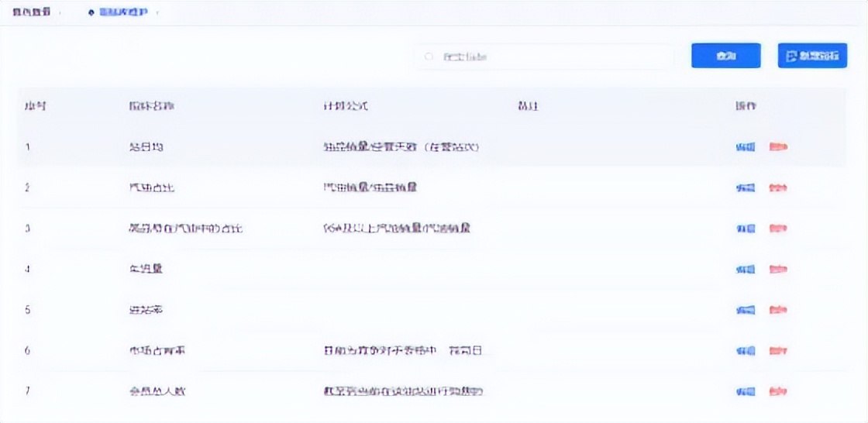Click the red delete link in row 3
This screenshot has height=423, width=868.
coord(778,229)
